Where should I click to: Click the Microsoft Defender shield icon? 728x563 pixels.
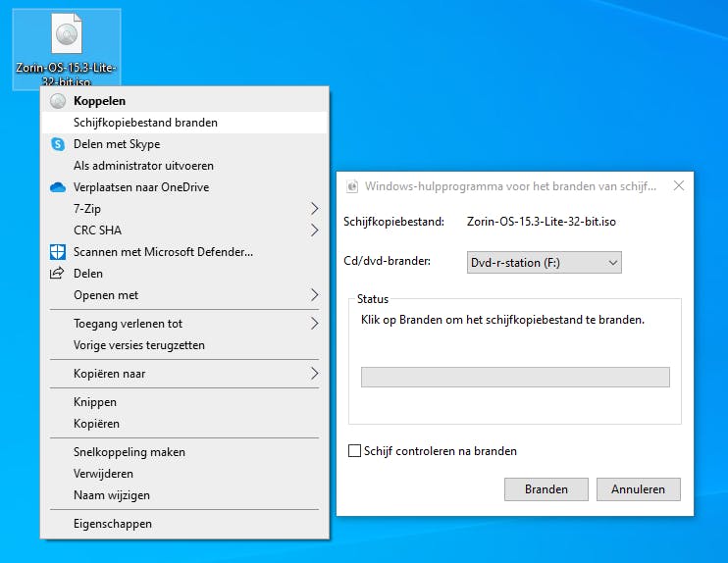tap(58, 251)
